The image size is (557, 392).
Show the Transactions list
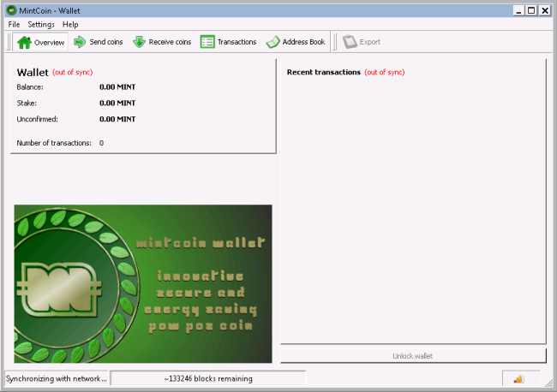[228, 42]
